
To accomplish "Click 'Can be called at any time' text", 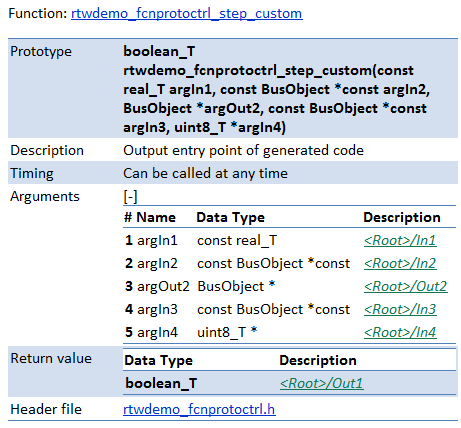I will [x=205, y=173].
